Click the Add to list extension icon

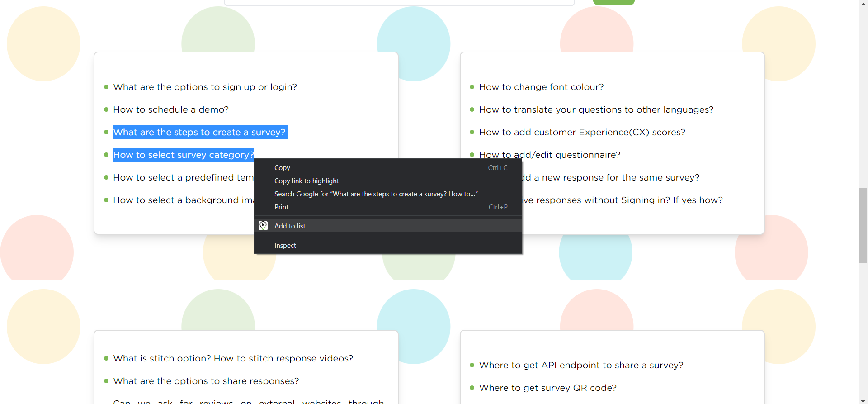263,226
